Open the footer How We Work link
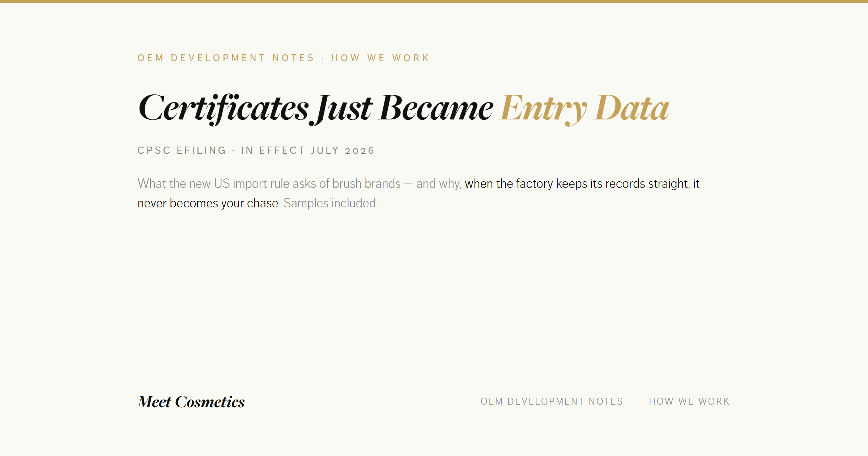Image resolution: width=868 pixels, height=456 pixels. coord(689,401)
